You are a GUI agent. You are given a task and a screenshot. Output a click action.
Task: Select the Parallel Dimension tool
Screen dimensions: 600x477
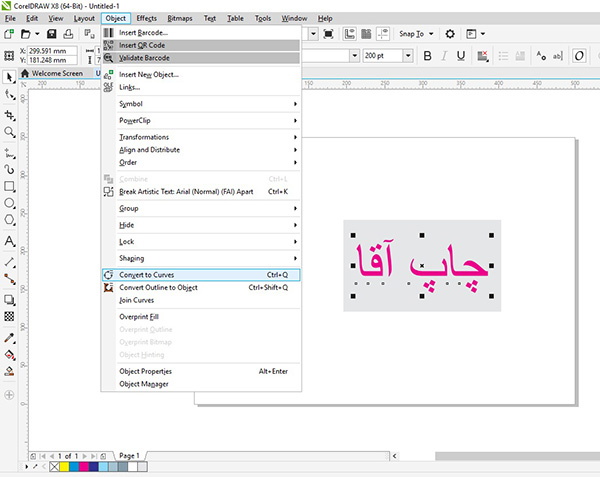pyautogui.click(x=9, y=262)
